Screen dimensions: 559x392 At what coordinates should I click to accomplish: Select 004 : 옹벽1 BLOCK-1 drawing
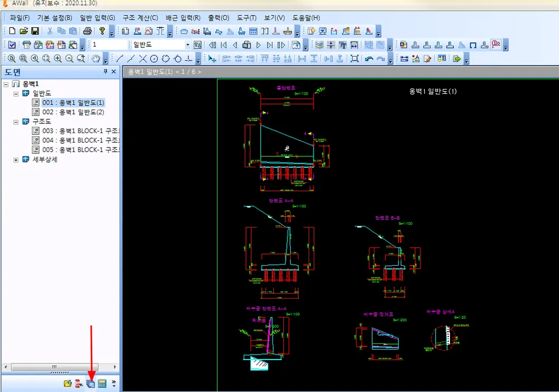[x=80, y=140]
